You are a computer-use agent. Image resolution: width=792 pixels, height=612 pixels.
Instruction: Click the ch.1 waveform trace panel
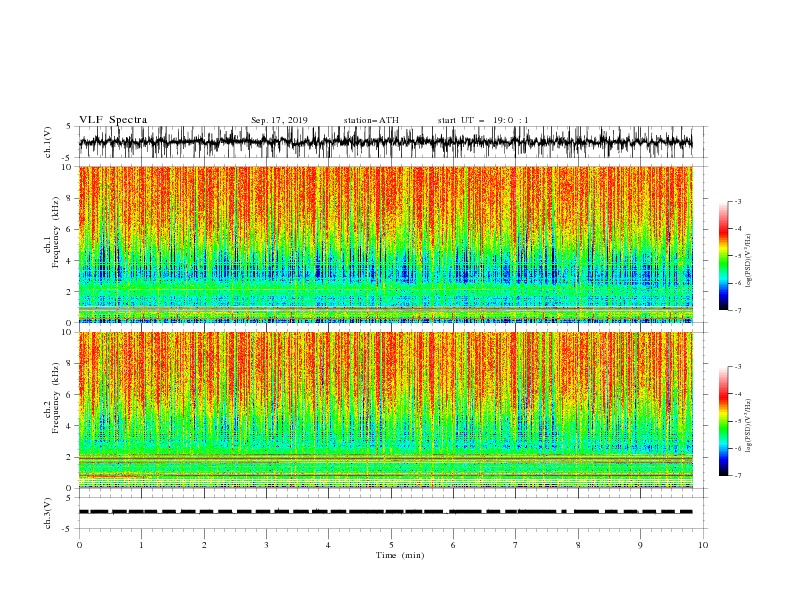click(x=385, y=142)
